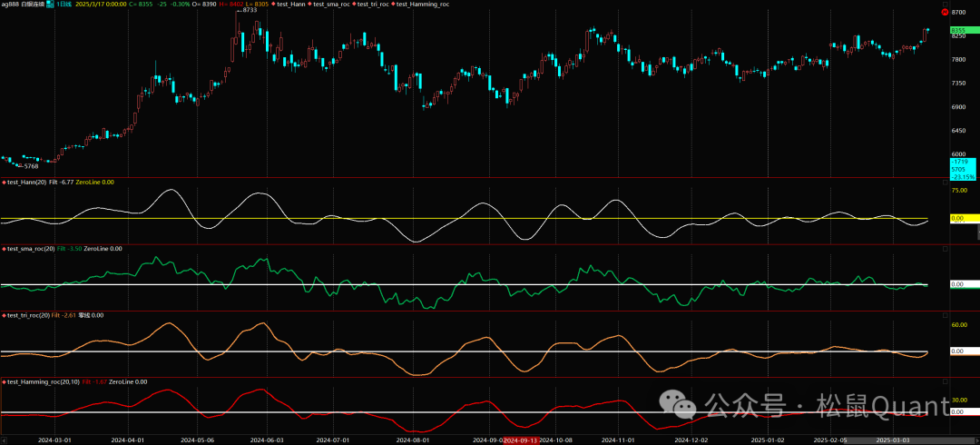Open the daily period selector in header
Screen dimensions: 980x445
[x=64, y=5]
